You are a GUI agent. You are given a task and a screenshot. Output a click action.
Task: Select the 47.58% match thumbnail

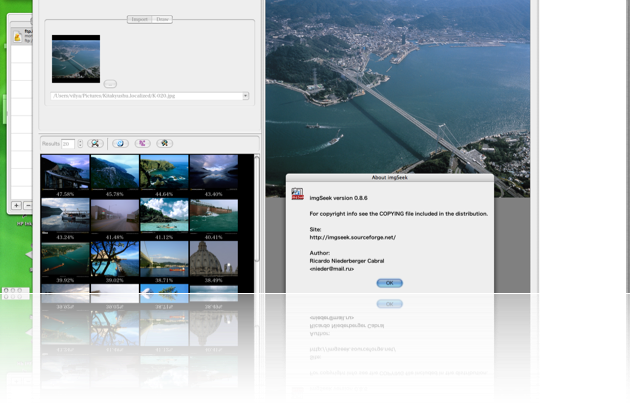click(x=65, y=171)
